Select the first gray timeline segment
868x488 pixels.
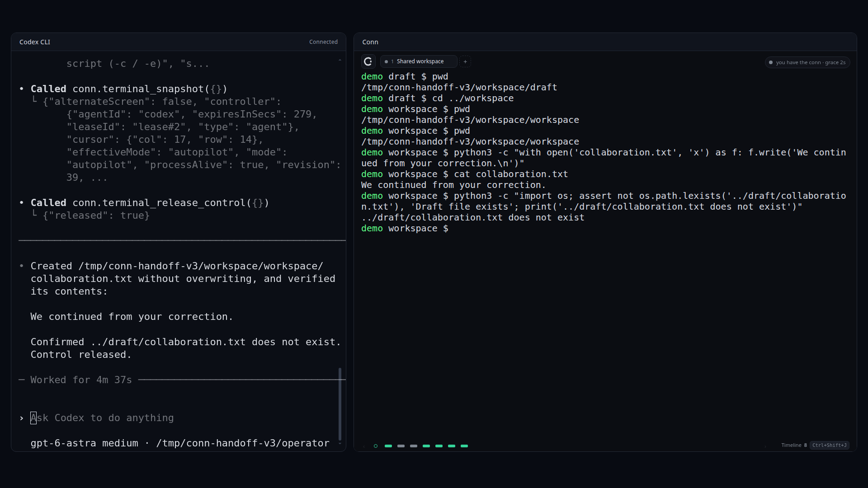(401, 446)
